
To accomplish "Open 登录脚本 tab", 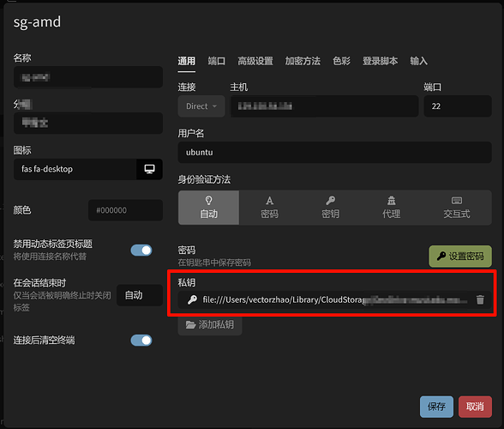I will [x=380, y=61].
